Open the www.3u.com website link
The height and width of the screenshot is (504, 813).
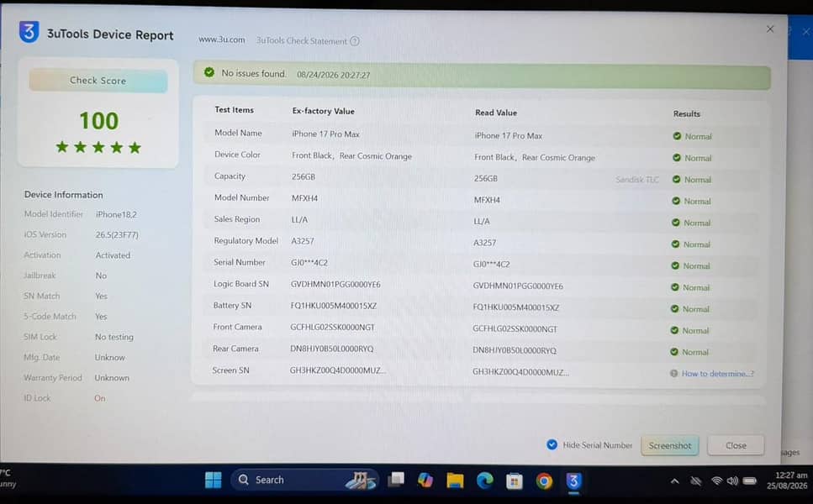coord(221,39)
